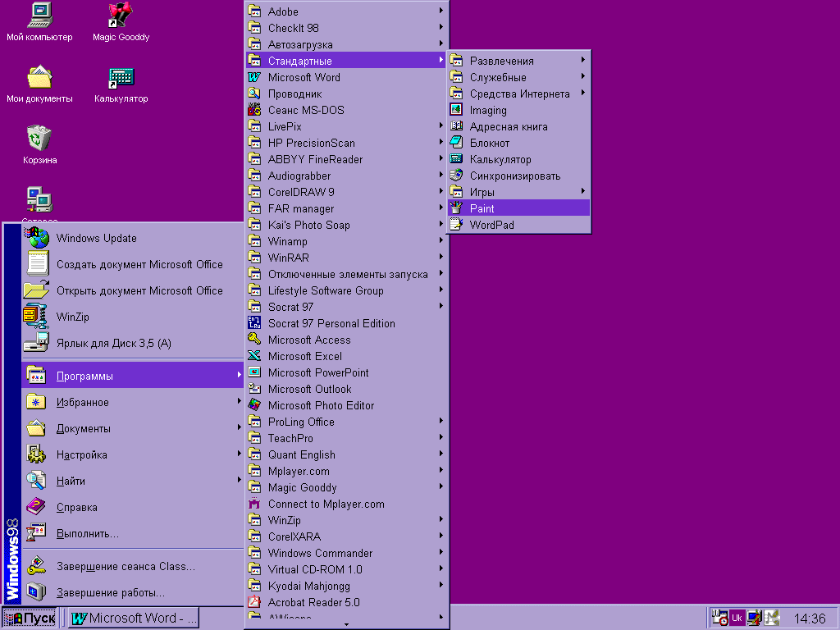Click WinZip icon in Start menu
840x630 pixels.
pyautogui.click(x=36, y=317)
